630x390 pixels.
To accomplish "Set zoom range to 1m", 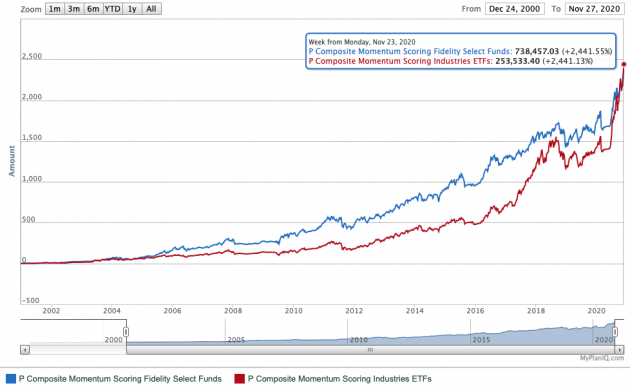I will point(55,9).
